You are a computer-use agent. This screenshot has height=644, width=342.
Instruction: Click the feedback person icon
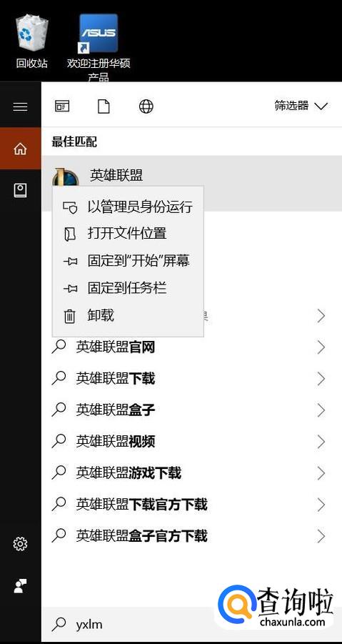click(x=20, y=586)
